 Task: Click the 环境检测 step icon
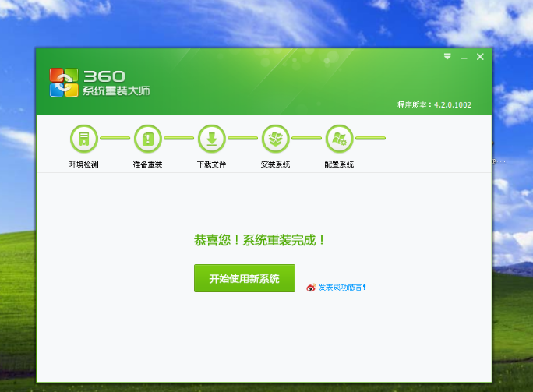tap(84, 139)
